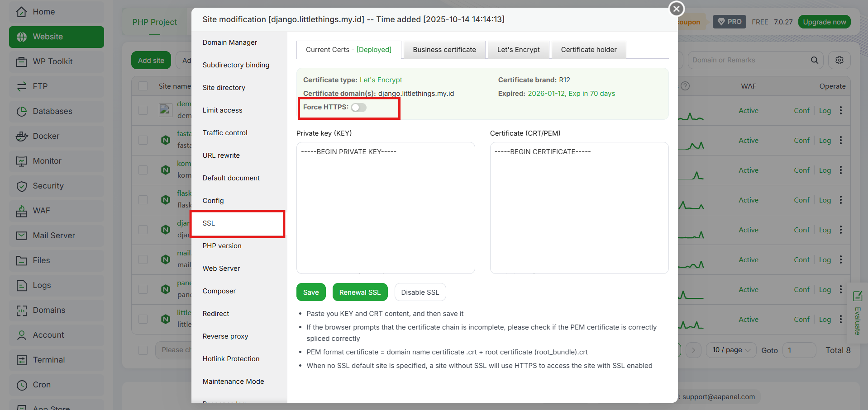Click the WP Toolkit icon
Screen dimensions: 868x410
click(21, 61)
